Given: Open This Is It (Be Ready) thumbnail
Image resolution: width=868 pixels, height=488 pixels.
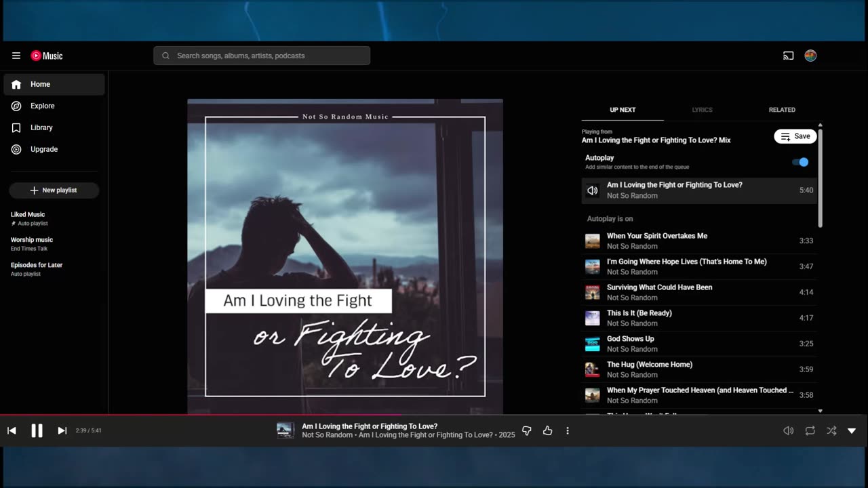Looking at the screenshot, I should coord(593,318).
